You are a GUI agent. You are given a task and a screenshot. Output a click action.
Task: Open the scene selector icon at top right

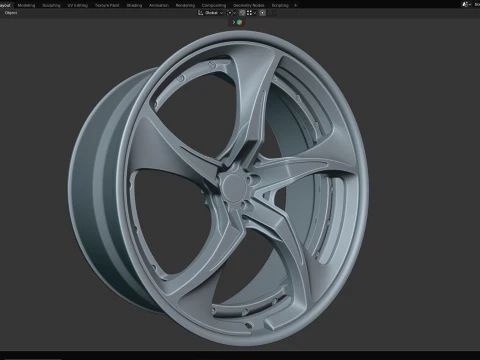[466, 4]
